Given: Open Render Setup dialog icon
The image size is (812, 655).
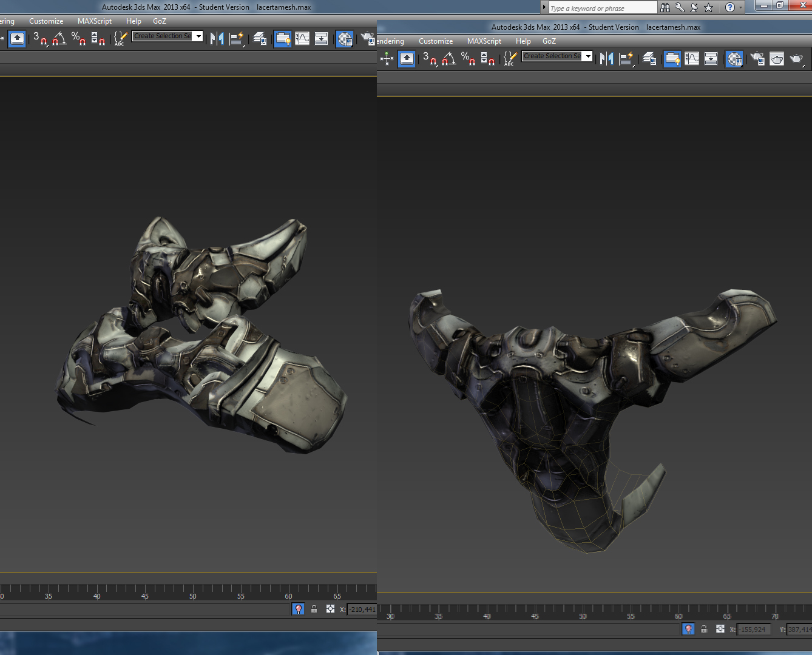Looking at the screenshot, I should point(757,58).
